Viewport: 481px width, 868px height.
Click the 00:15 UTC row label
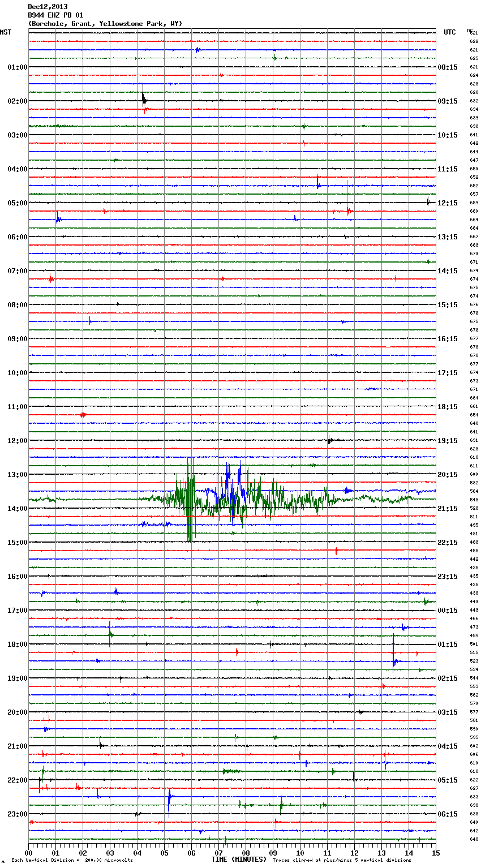448,610
